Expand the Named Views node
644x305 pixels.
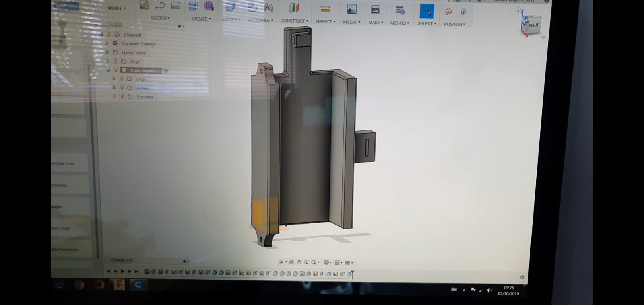click(x=107, y=52)
